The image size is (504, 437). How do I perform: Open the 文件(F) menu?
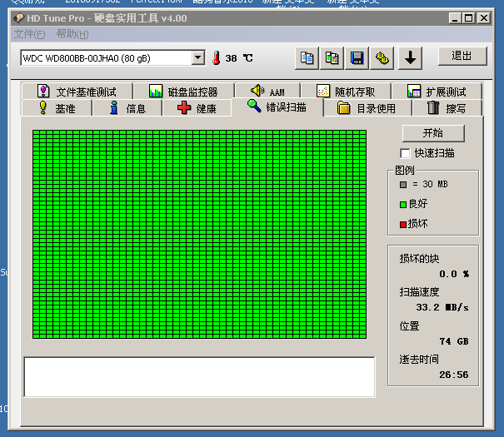(x=29, y=34)
